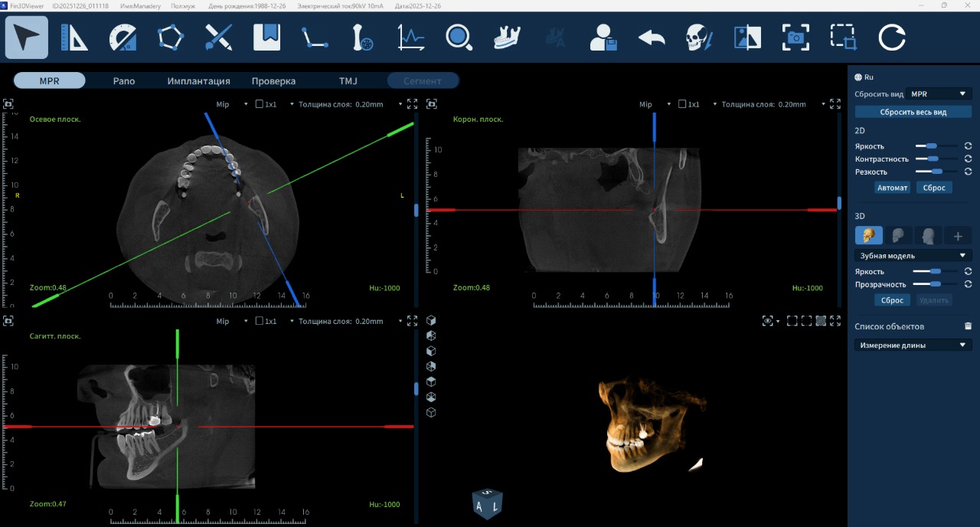Click the 2D Яркость slider

point(936,146)
